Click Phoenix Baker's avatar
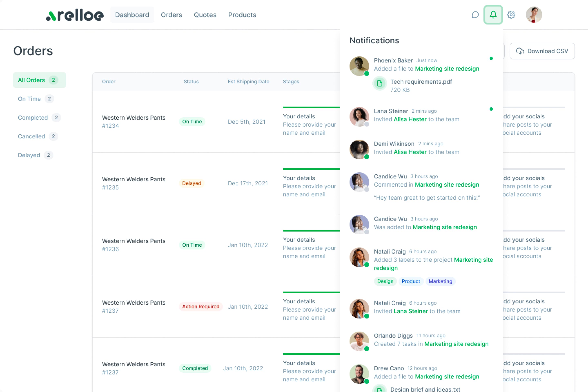Viewport: 588px width, 392px height. (x=359, y=66)
